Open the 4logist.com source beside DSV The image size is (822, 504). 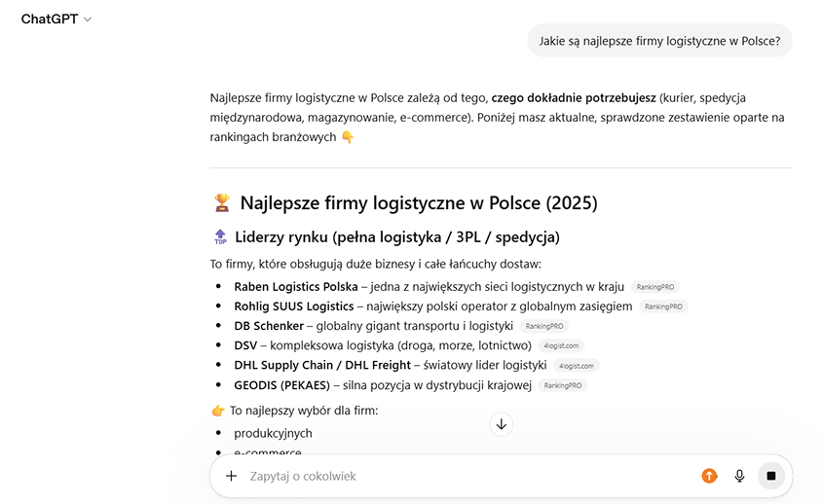tap(560, 345)
